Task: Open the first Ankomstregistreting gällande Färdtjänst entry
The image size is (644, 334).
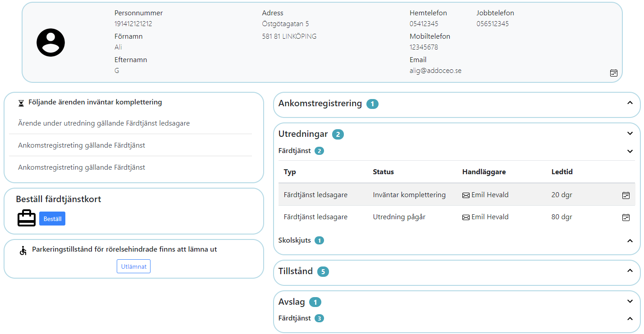Action: (x=82, y=145)
